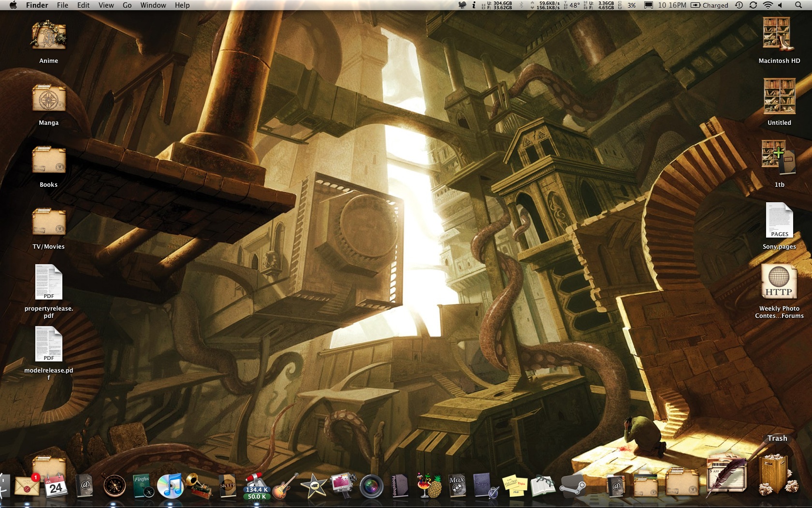Launch Firefox from the dock
This screenshot has height=508, width=812.
(x=143, y=486)
